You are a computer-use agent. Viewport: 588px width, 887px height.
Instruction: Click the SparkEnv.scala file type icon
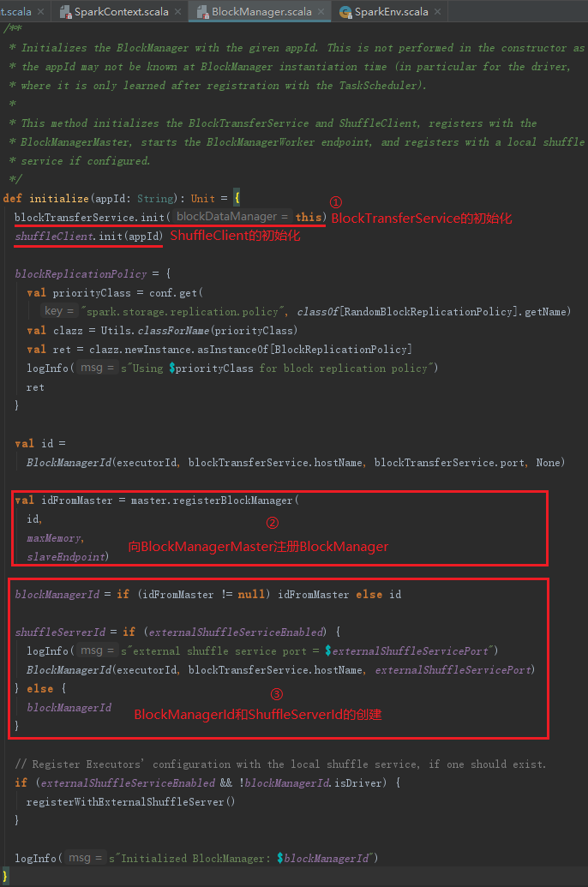[345, 11]
